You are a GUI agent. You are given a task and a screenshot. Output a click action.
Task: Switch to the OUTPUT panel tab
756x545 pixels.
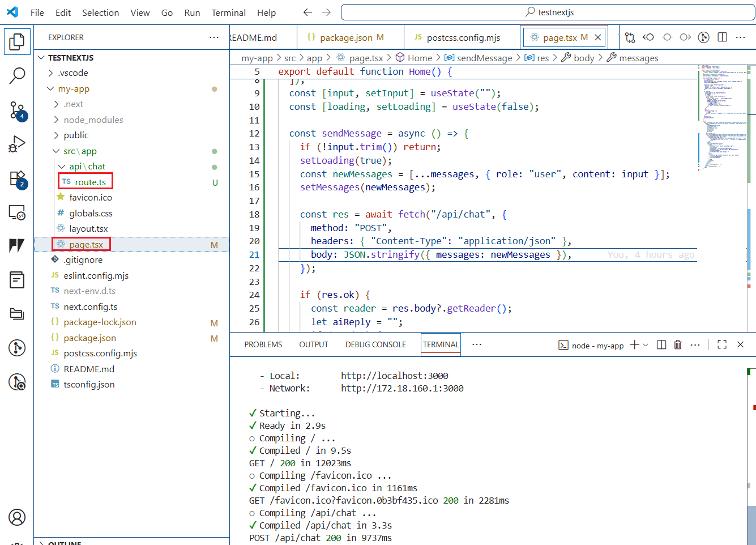tap(314, 344)
